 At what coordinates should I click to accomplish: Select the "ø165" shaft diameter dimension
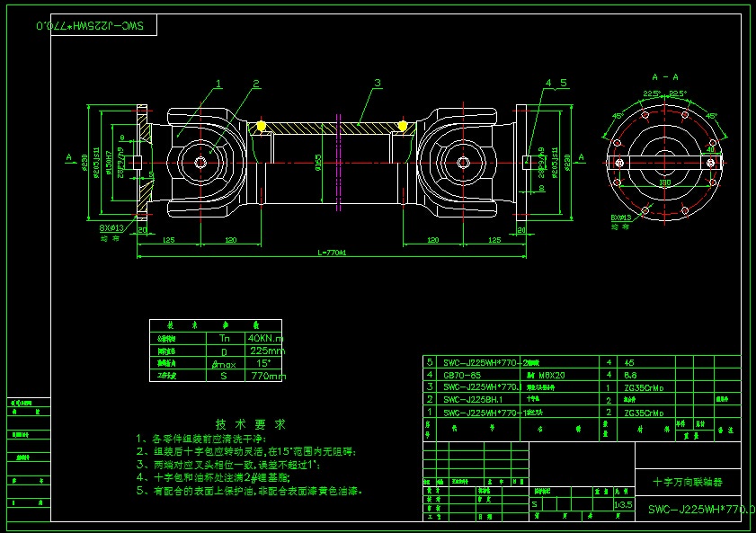[318, 163]
